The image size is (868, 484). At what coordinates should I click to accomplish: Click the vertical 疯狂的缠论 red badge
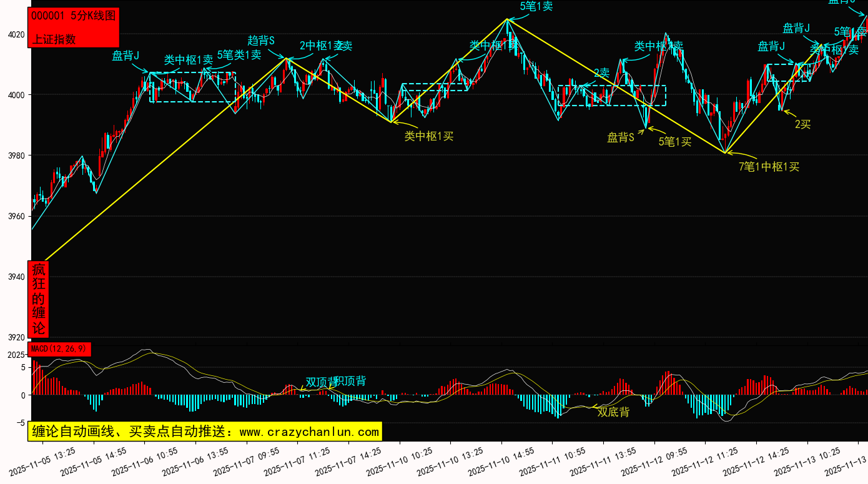coord(39,300)
